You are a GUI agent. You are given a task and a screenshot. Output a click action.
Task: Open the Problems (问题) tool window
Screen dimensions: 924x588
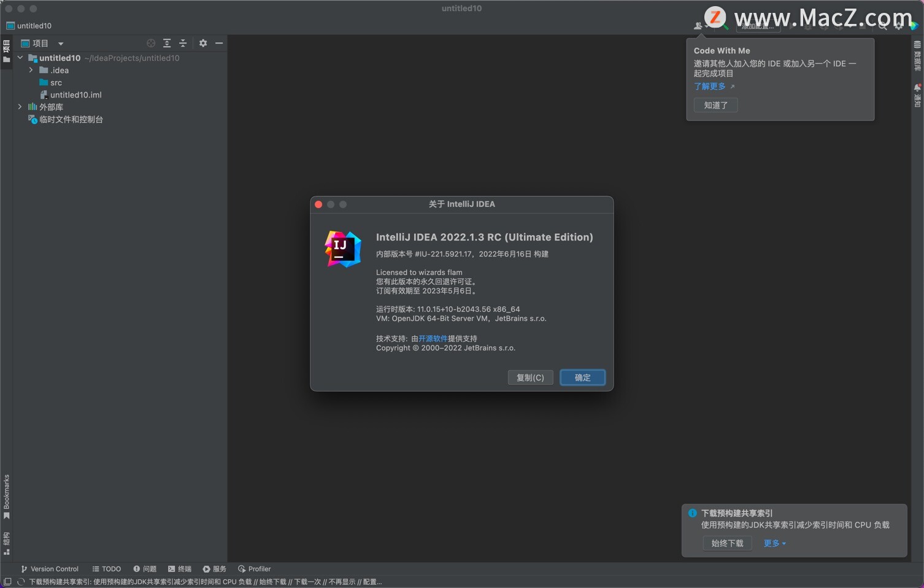point(145,569)
